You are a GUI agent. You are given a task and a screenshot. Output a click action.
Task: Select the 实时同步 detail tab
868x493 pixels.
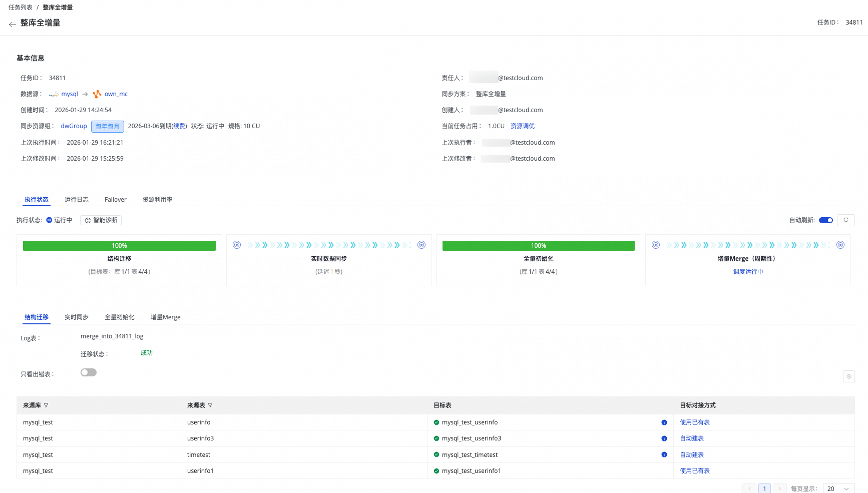[x=77, y=317]
